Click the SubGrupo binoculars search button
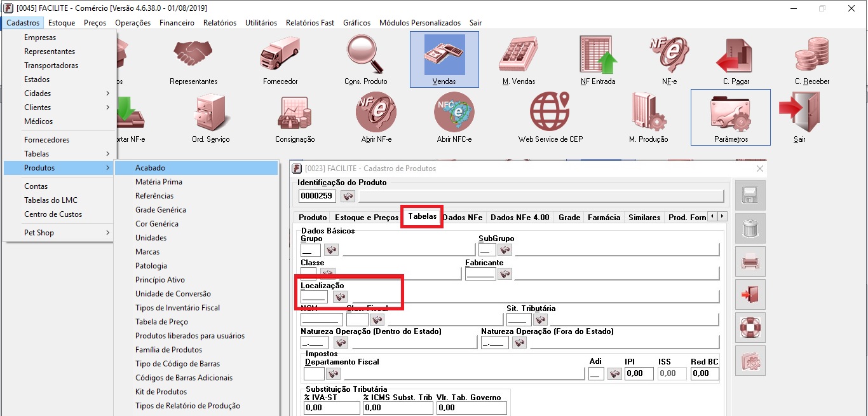Viewport: 868px width, 416px height. (505, 249)
